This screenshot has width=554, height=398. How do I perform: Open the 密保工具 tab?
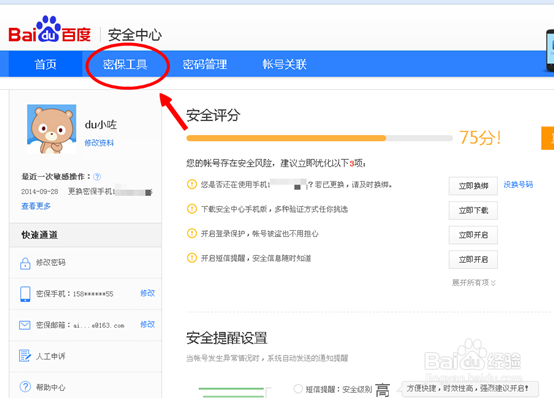(125, 64)
